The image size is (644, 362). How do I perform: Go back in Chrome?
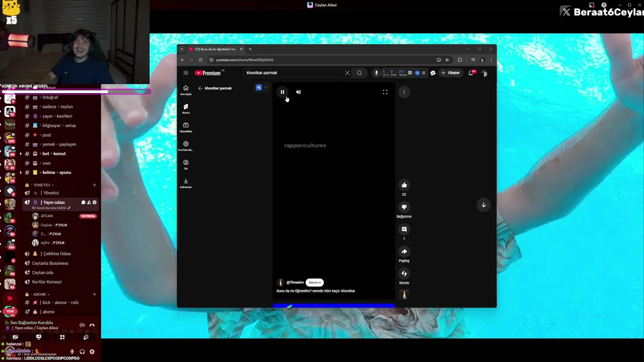coord(183,60)
